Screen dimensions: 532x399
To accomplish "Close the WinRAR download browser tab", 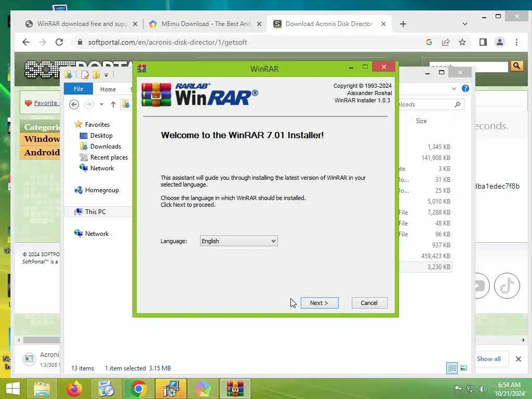I will coord(135,24).
